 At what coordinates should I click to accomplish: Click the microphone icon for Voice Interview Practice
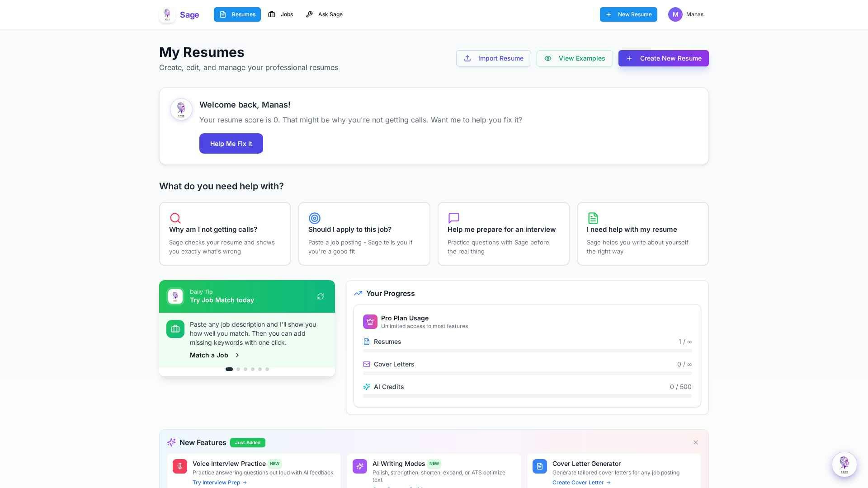click(x=179, y=466)
